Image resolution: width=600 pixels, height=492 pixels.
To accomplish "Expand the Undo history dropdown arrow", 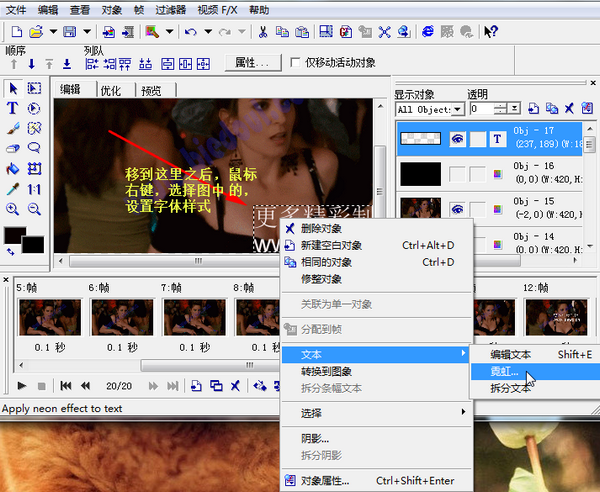I will (x=208, y=32).
